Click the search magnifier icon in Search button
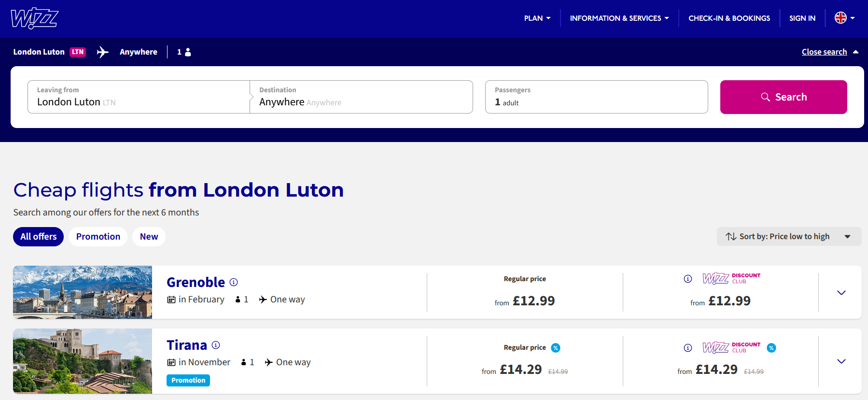 coord(766,97)
